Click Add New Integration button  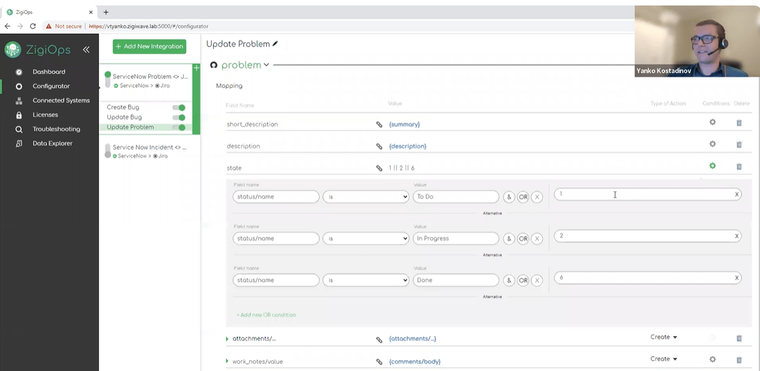(149, 47)
